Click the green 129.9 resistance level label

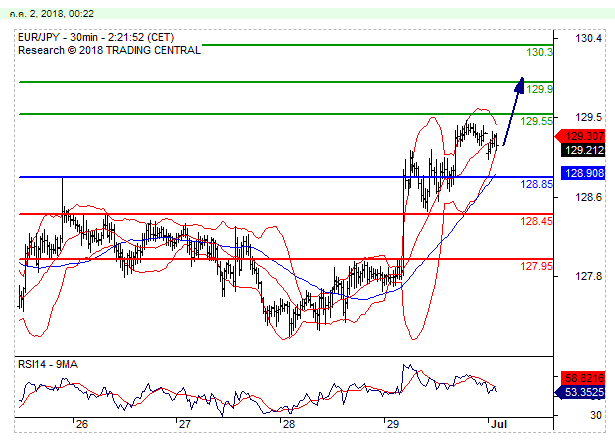(x=539, y=89)
